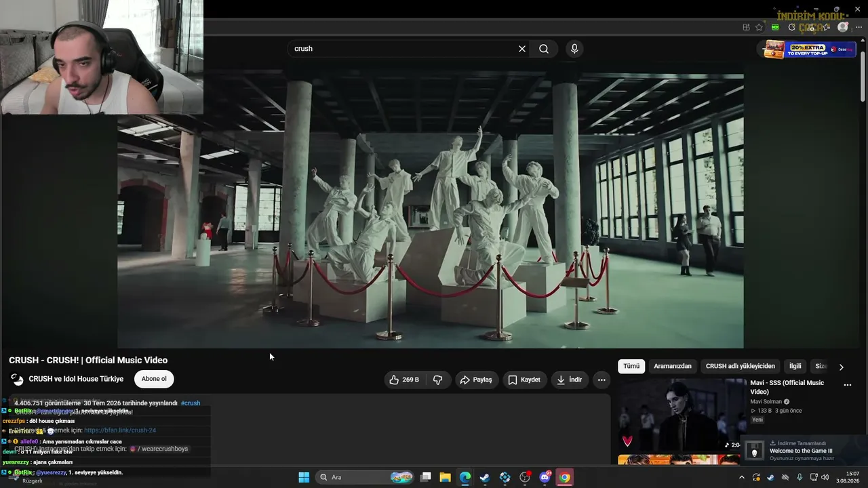Subscribe with the Abone ol button
Screen dimensions: 868x488
click(154, 379)
